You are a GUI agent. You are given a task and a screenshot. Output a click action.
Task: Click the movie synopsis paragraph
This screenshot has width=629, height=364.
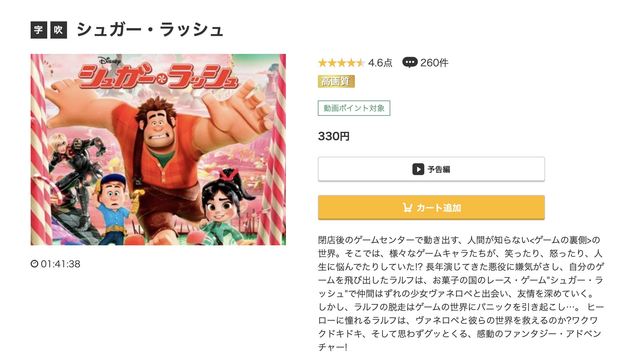[x=461, y=293]
